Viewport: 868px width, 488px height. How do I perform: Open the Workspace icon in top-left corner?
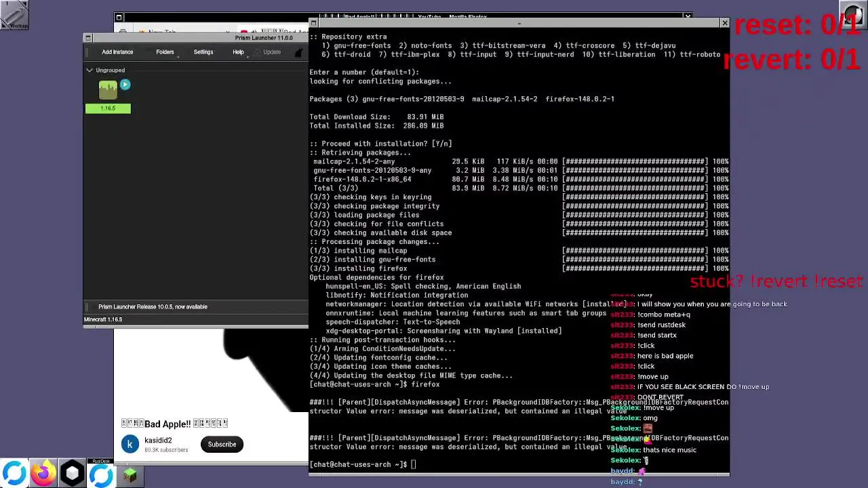coord(14,15)
